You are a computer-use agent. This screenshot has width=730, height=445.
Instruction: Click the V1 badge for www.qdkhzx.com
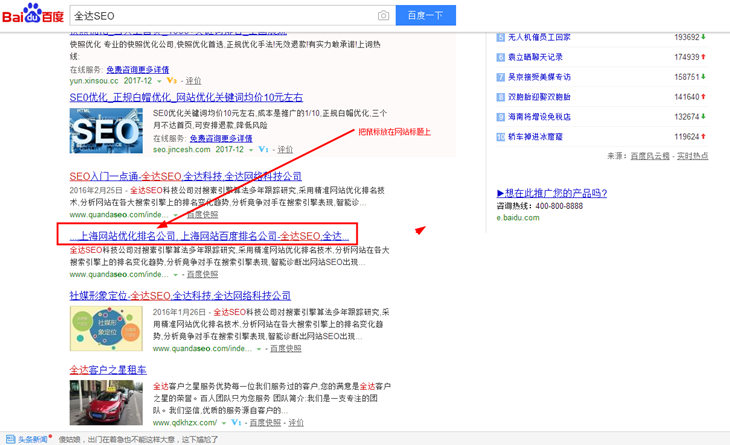pos(236,422)
